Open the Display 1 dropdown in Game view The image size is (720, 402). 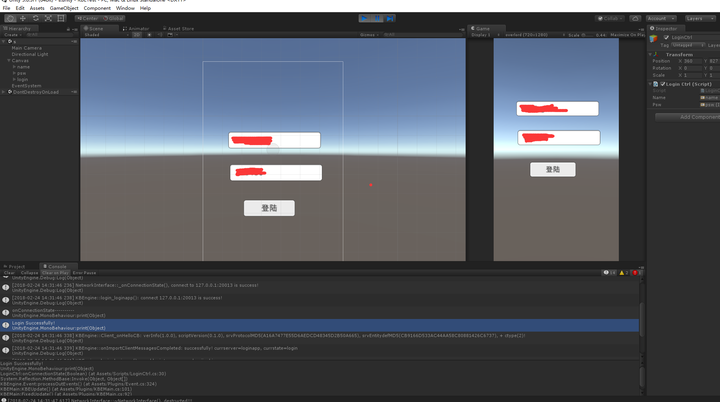point(483,35)
